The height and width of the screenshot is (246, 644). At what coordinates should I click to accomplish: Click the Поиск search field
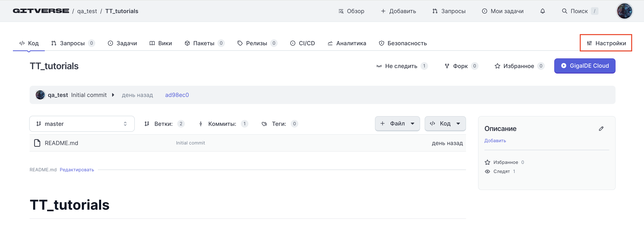click(x=580, y=11)
